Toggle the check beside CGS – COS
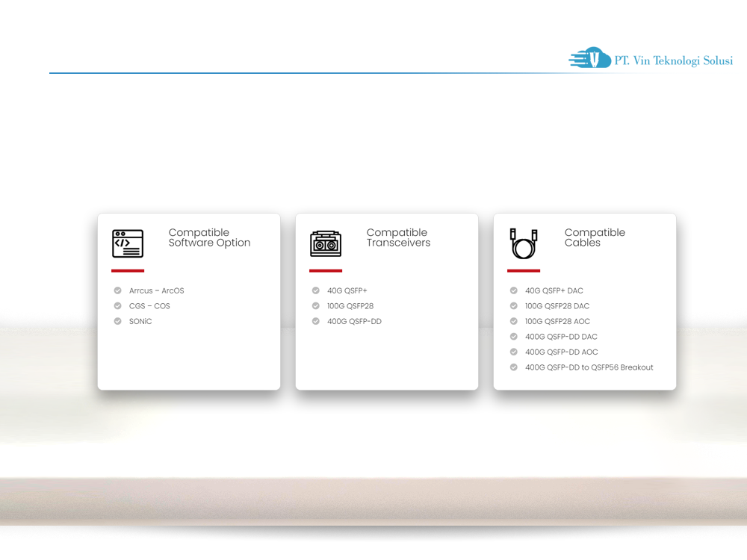The height and width of the screenshot is (560, 747). click(117, 306)
